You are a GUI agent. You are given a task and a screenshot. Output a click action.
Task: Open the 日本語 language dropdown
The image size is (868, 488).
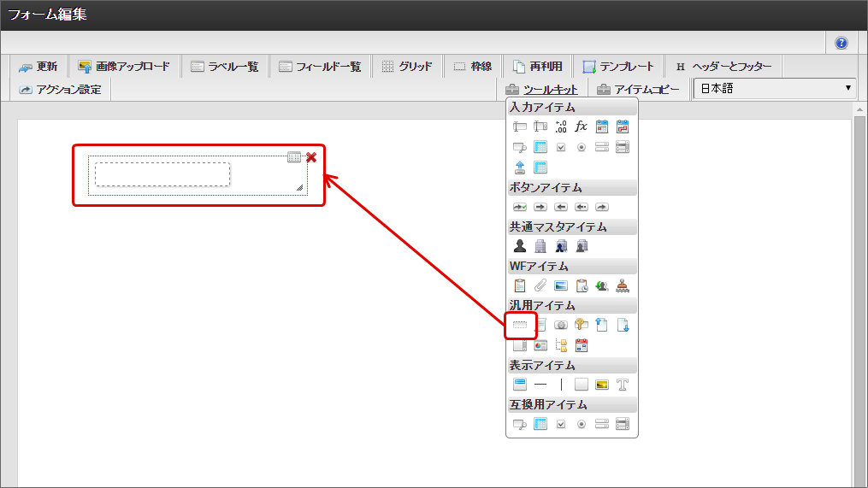click(775, 89)
